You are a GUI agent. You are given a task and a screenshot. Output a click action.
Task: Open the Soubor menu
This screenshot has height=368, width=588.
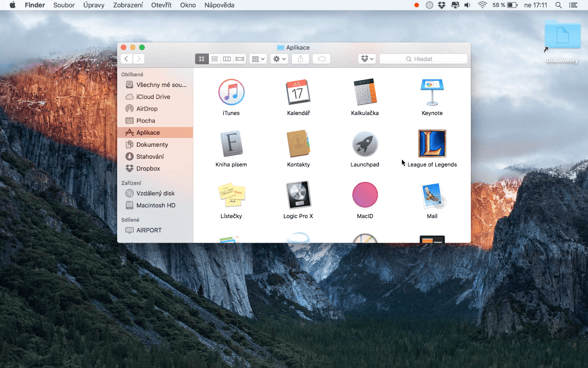click(x=64, y=5)
